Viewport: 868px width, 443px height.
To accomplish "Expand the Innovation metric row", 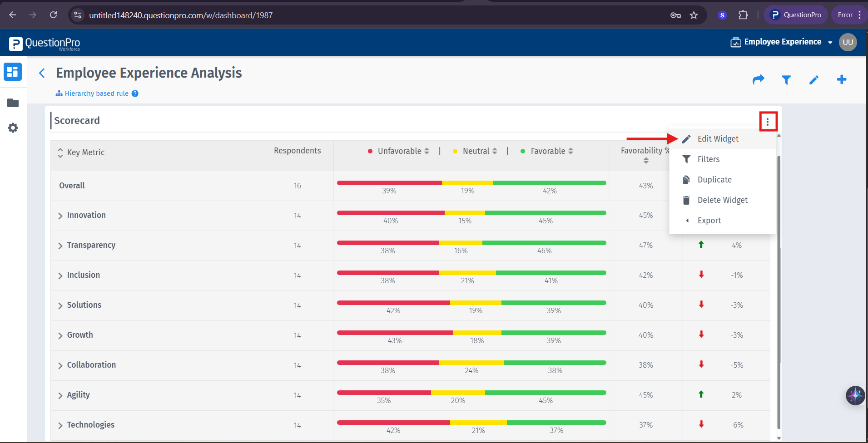I will [60, 216].
